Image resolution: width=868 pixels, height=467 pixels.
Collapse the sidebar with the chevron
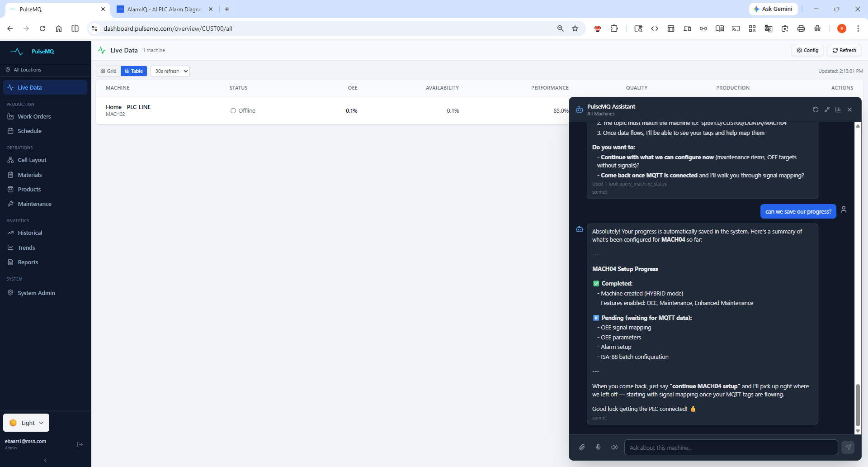[45, 460]
